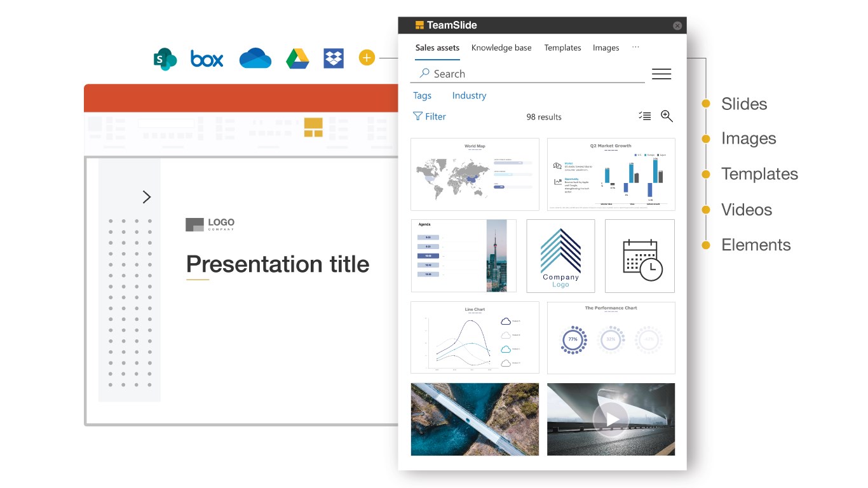Viewport: 868px width, 488px height.
Task: Switch to the Knowledge base tab
Action: click(501, 48)
